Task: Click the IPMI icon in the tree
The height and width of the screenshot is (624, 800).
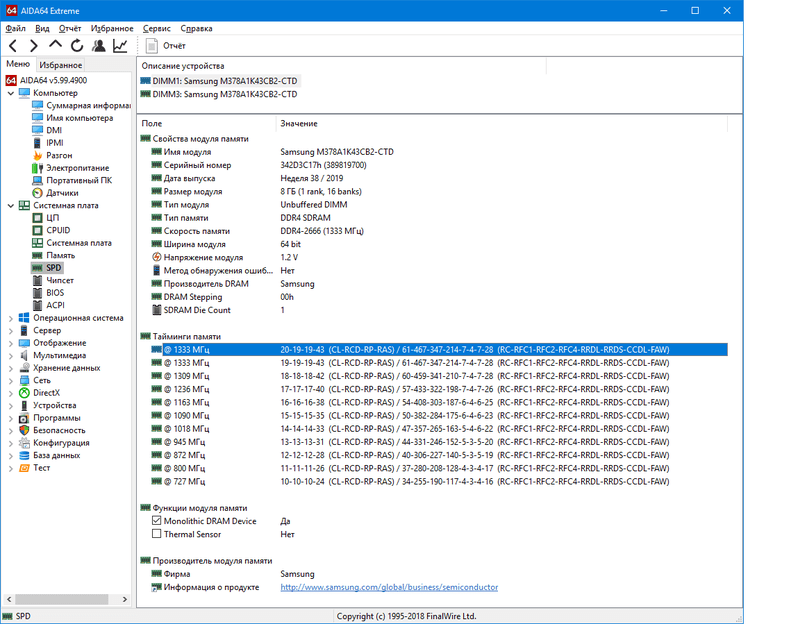Action: (37, 143)
